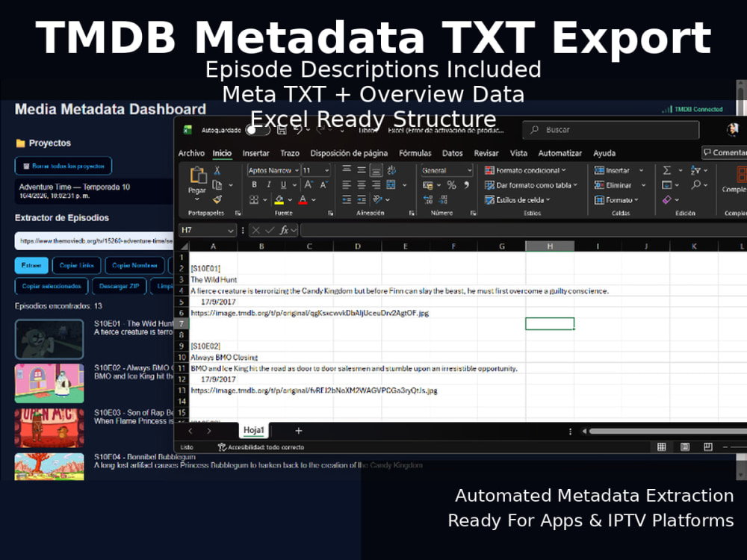Image resolution: width=747 pixels, height=560 pixels.
Task: Click the insert function fx icon
Action: tap(284, 231)
